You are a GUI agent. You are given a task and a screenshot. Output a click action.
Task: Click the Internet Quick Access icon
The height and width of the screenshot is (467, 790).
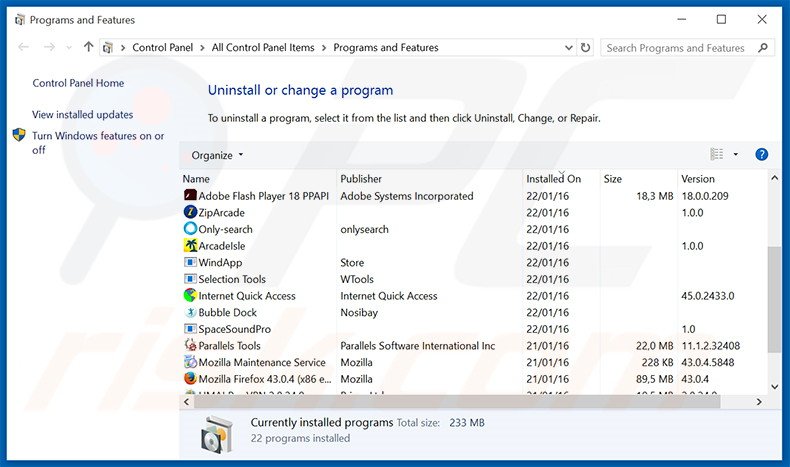click(x=190, y=295)
